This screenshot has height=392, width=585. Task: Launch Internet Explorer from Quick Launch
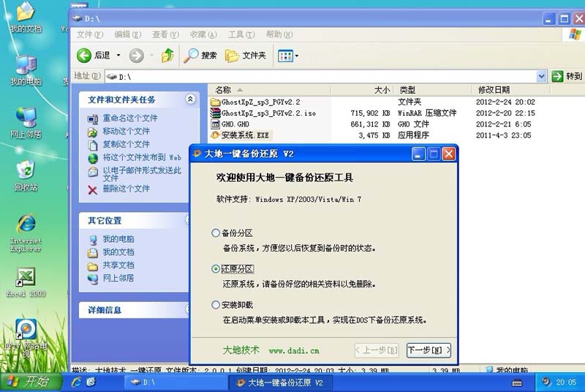point(77,382)
